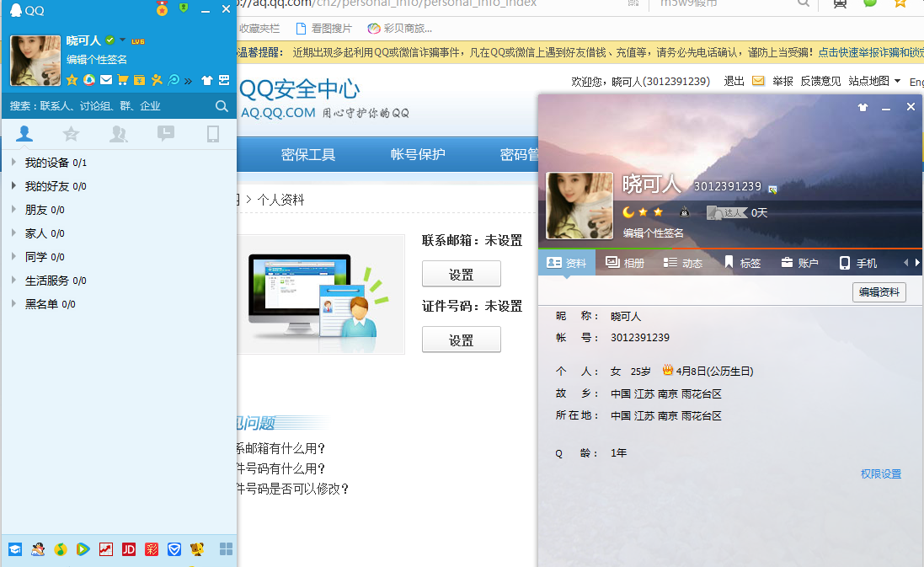
Task: Click 编辑个性签名 in profile window
Action: (654, 233)
